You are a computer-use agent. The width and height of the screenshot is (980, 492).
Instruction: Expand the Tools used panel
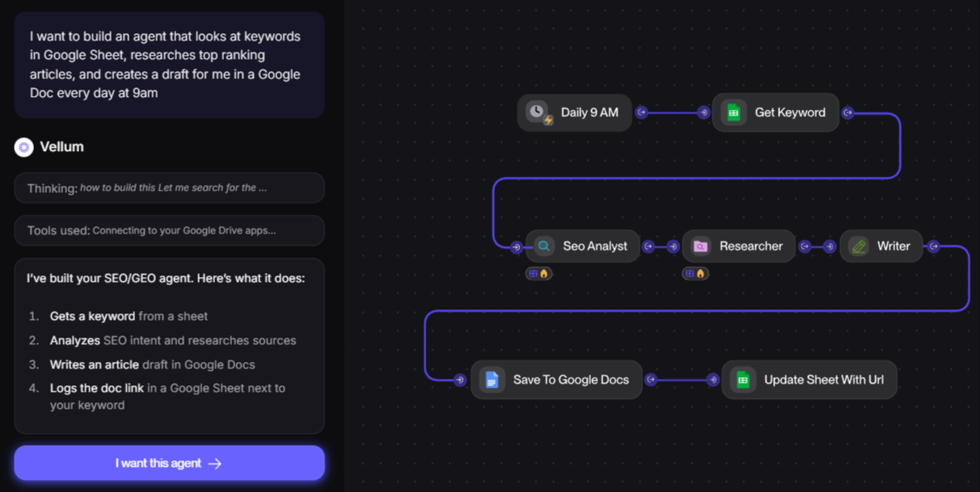click(x=169, y=230)
